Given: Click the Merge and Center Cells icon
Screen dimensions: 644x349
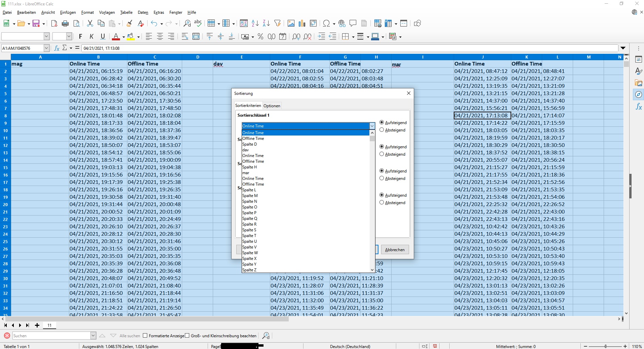Looking at the screenshot, I should (x=196, y=37).
